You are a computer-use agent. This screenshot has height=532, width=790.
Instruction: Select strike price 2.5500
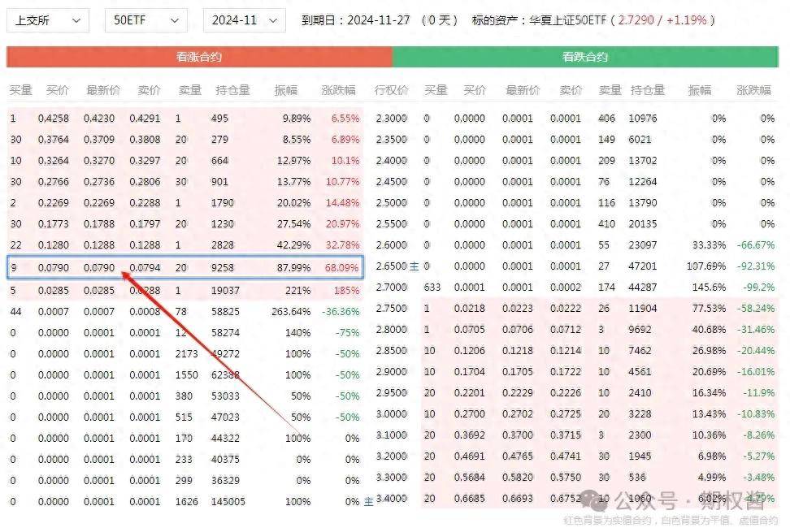[392, 224]
